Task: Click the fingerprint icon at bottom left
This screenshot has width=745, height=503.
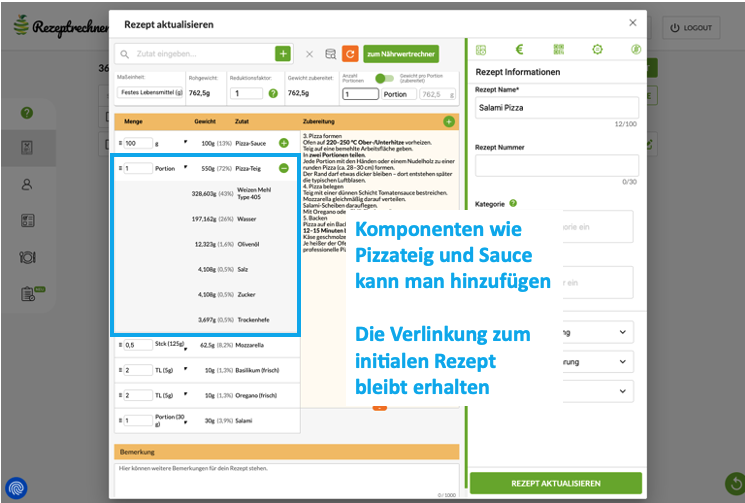Action: coord(17,488)
